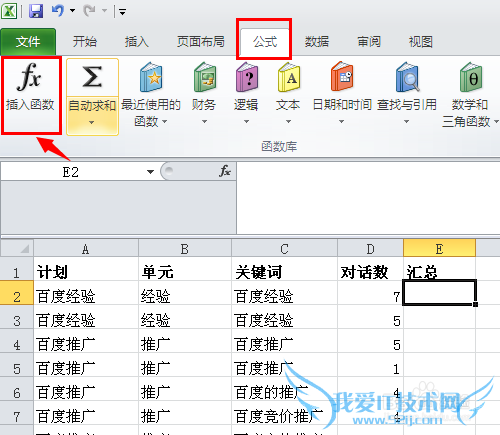Expand the 日期和时间 dropdown arrow

[341, 122]
